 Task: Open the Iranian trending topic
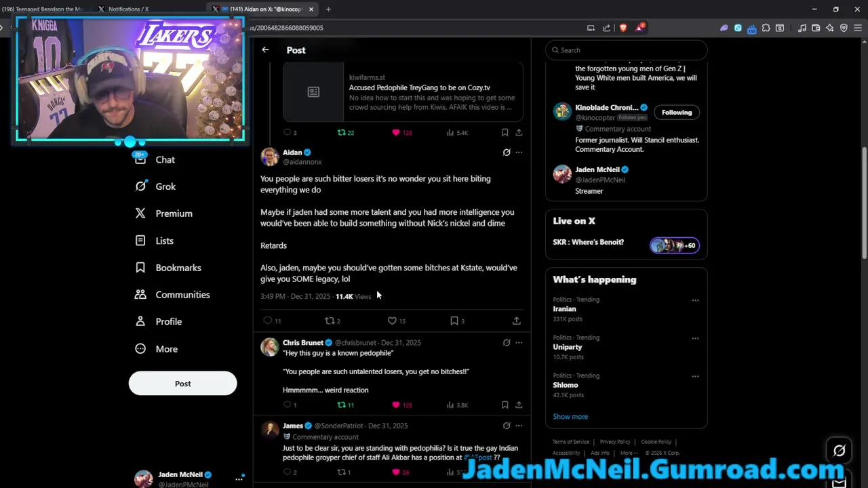coord(564,309)
